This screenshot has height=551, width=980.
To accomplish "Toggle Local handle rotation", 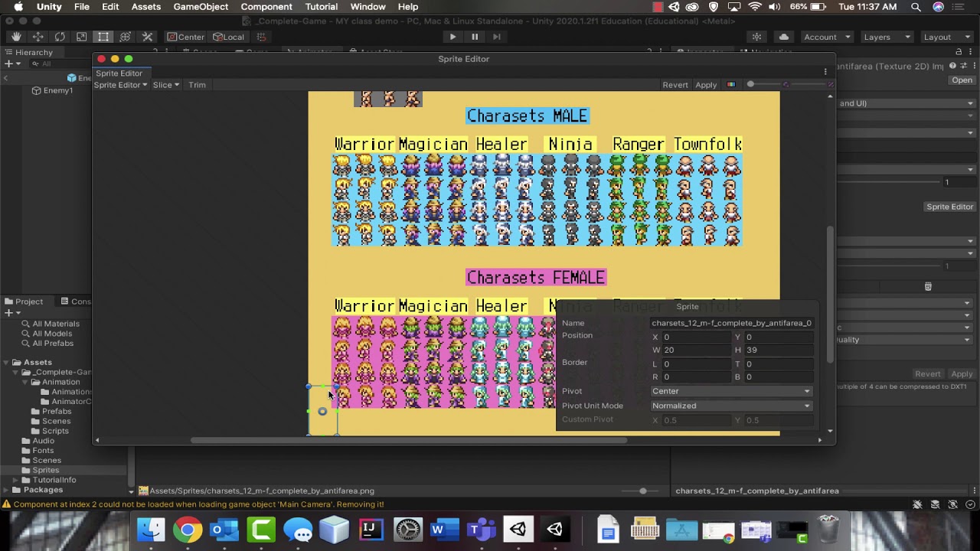I will 229,37.
